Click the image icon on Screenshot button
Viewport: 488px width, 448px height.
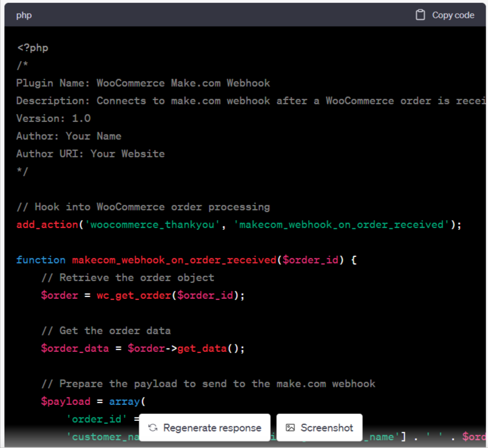[x=290, y=428]
